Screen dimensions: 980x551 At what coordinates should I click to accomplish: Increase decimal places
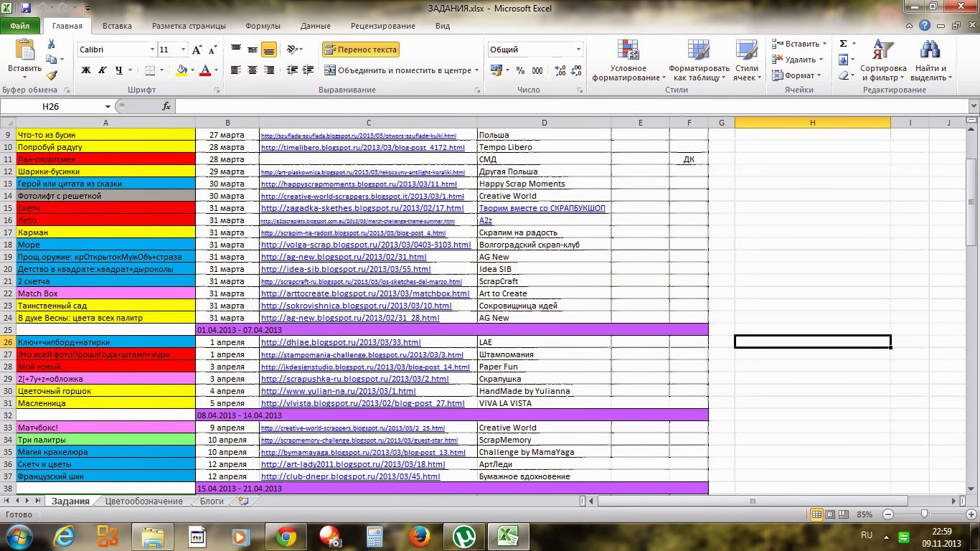(x=560, y=70)
